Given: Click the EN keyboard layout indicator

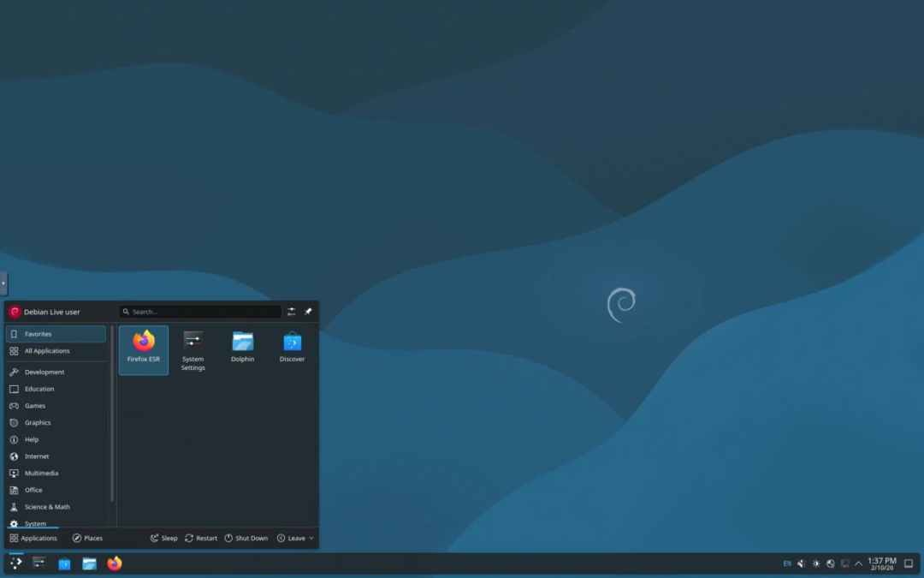Looking at the screenshot, I should pos(787,563).
